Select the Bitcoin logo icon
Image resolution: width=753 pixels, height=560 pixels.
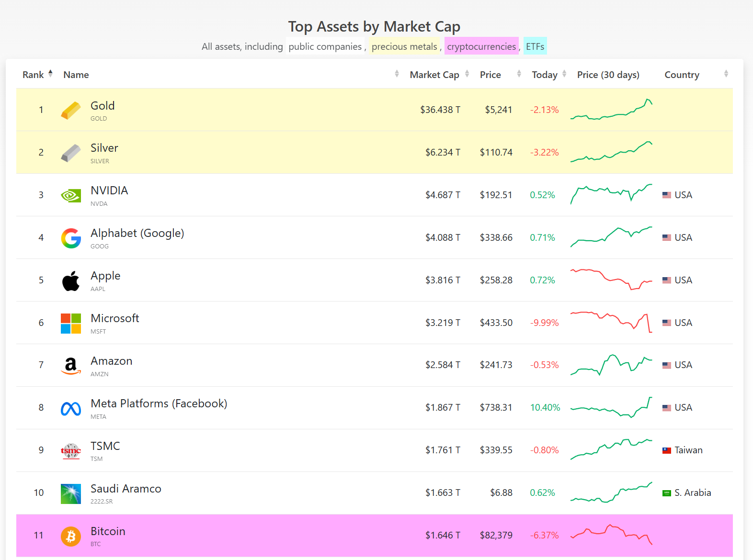click(x=71, y=536)
